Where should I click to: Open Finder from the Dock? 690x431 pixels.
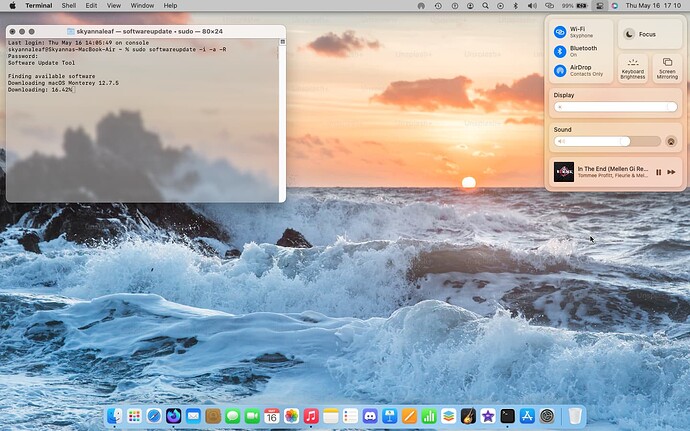(114, 416)
